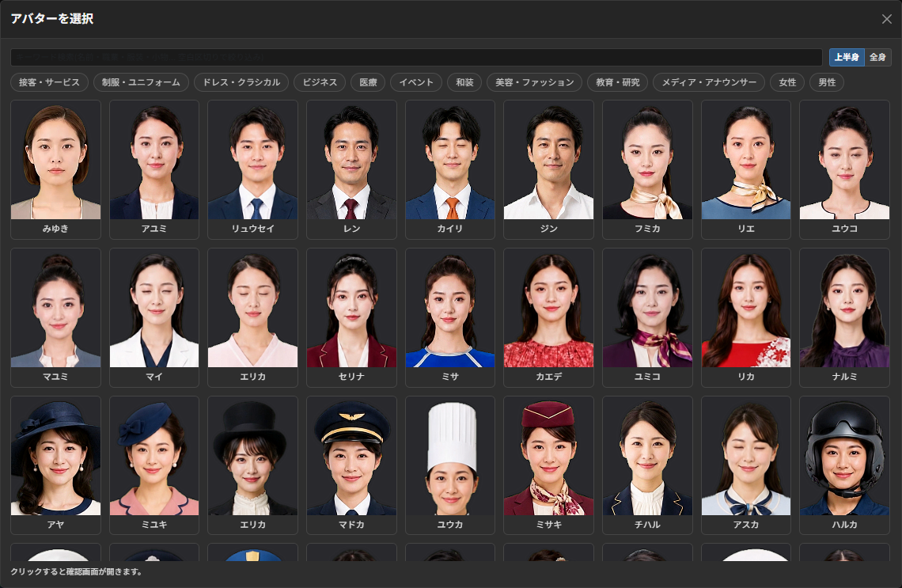Image resolution: width=902 pixels, height=588 pixels.
Task: Pick the エリカ avatar wearing top hat
Action: tap(252, 465)
